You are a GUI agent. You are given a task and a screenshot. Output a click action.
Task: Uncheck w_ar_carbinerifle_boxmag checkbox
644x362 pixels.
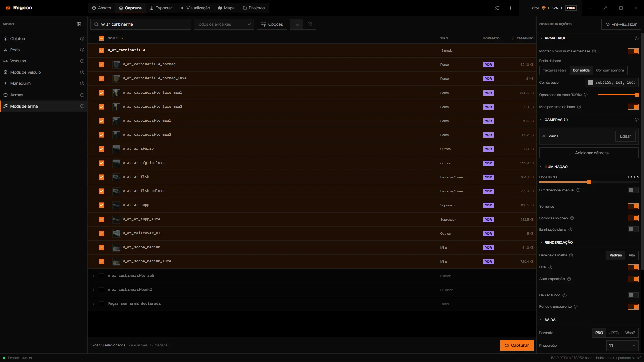[101, 64]
